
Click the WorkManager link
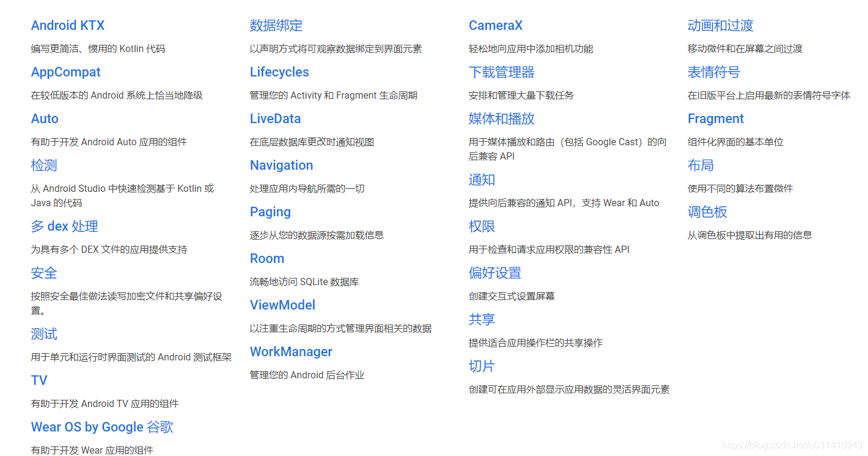(291, 352)
